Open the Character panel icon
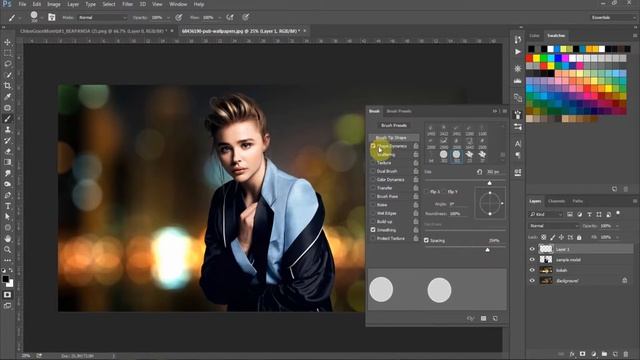The height and width of the screenshot is (360, 640). 518,144
